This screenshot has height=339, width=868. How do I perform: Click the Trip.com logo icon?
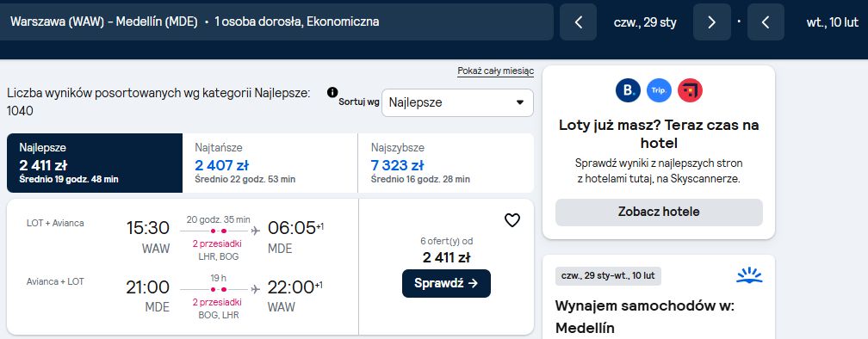pos(659,90)
